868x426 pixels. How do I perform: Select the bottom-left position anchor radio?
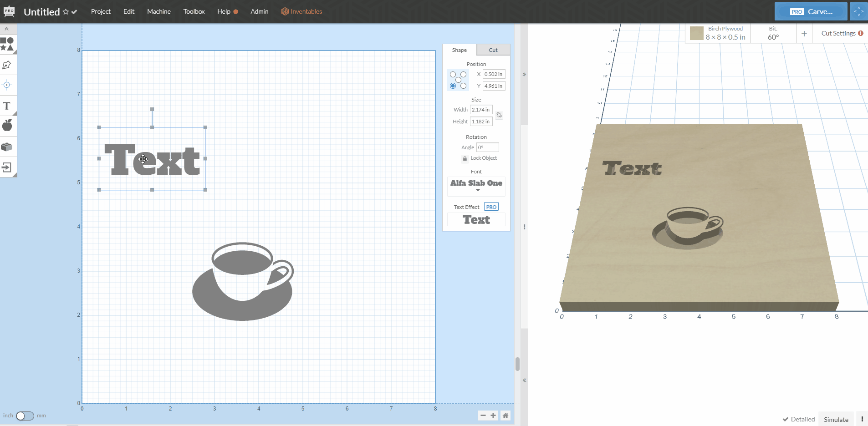[x=453, y=86]
